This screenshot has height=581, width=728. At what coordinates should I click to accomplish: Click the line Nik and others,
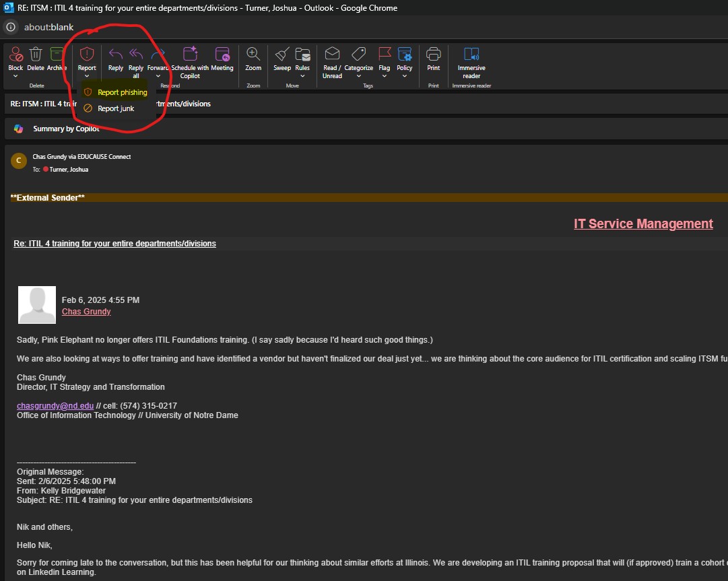44,527
